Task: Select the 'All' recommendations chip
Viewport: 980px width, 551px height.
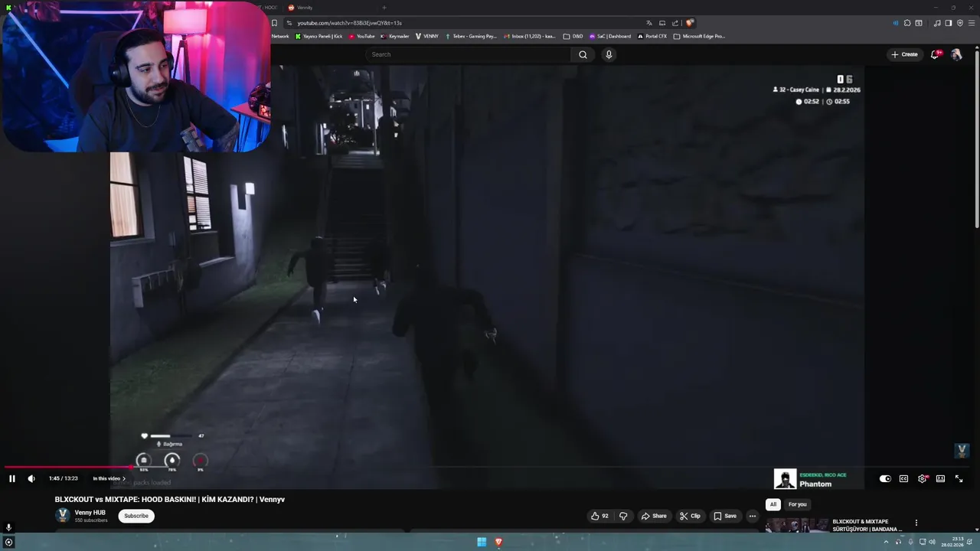Action: [773, 504]
